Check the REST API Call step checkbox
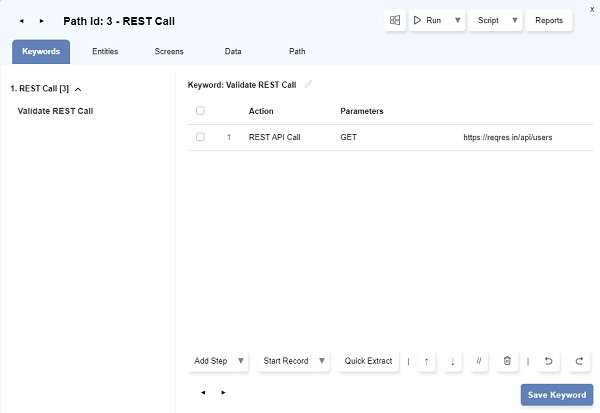 pos(201,137)
